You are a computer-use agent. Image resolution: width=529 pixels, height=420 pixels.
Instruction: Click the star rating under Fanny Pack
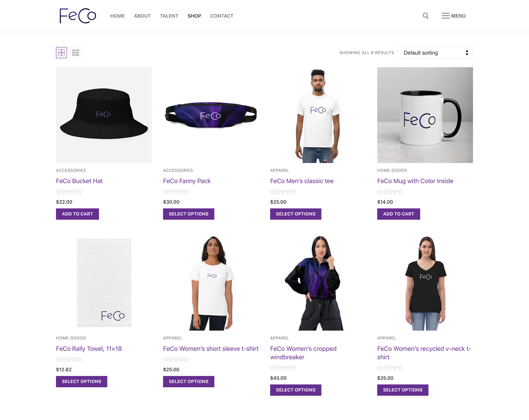pos(176,192)
